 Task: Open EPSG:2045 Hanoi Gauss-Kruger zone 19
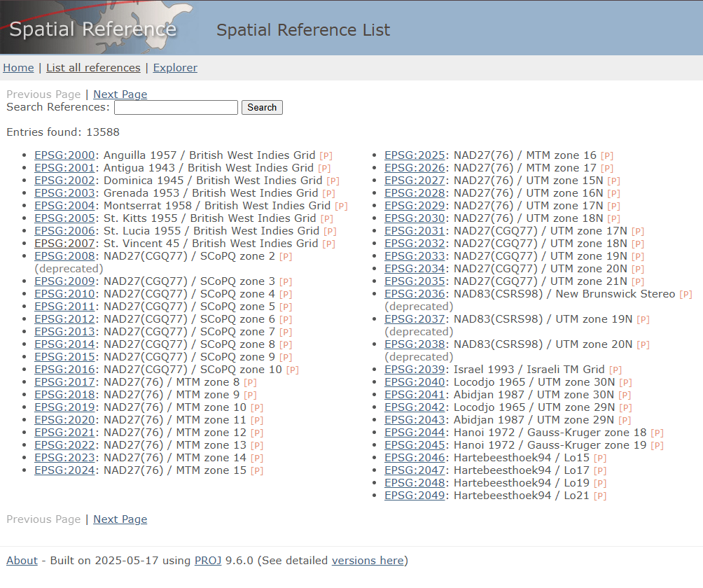coord(415,445)
